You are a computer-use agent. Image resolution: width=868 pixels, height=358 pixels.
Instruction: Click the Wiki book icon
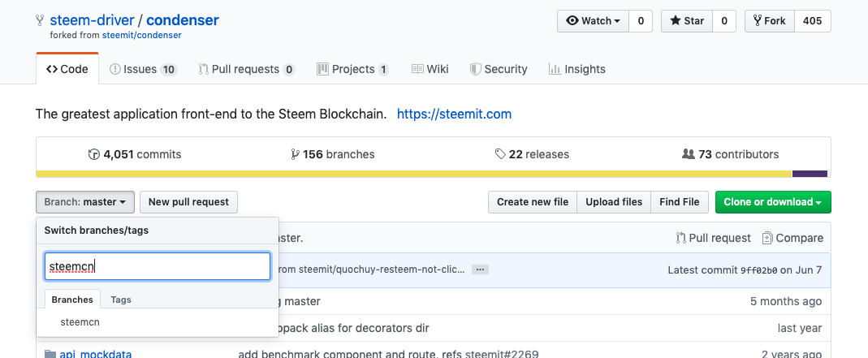(417, 69)
